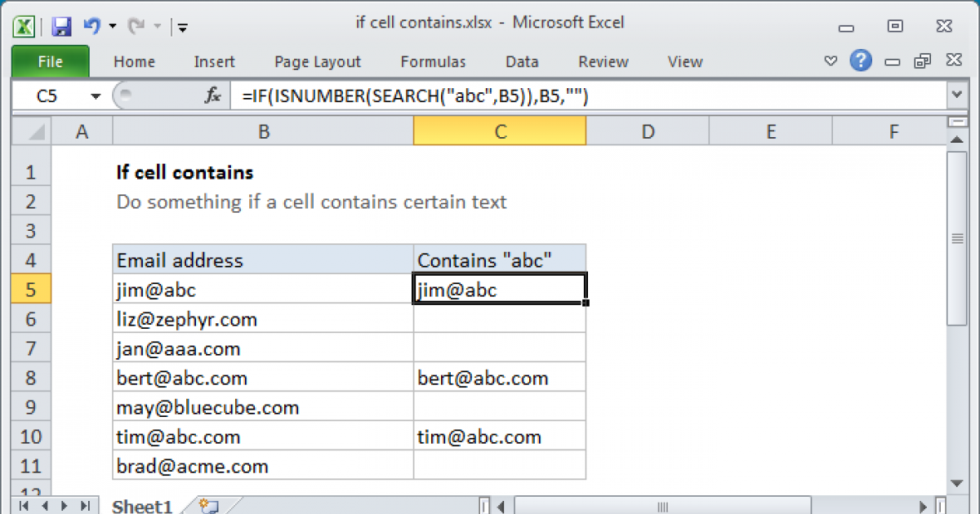Expand the formula bar with the down chevron

coord(957,95)
